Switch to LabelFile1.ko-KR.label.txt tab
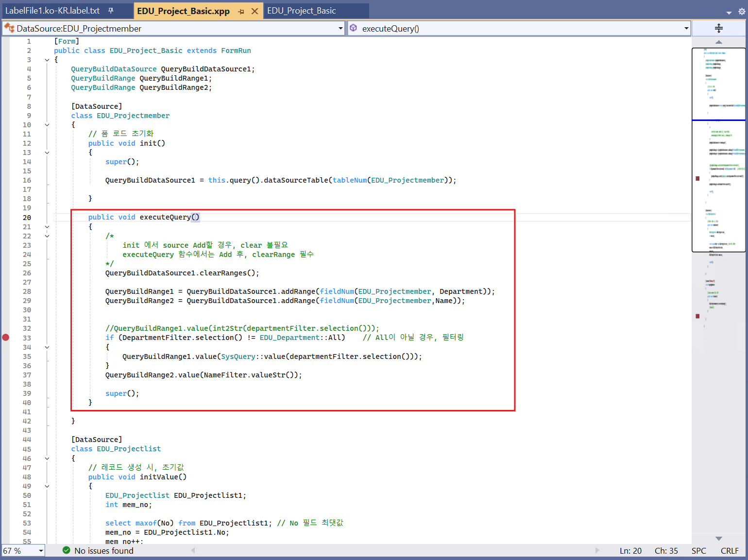The image size is (748, 560). pos(52,11)
